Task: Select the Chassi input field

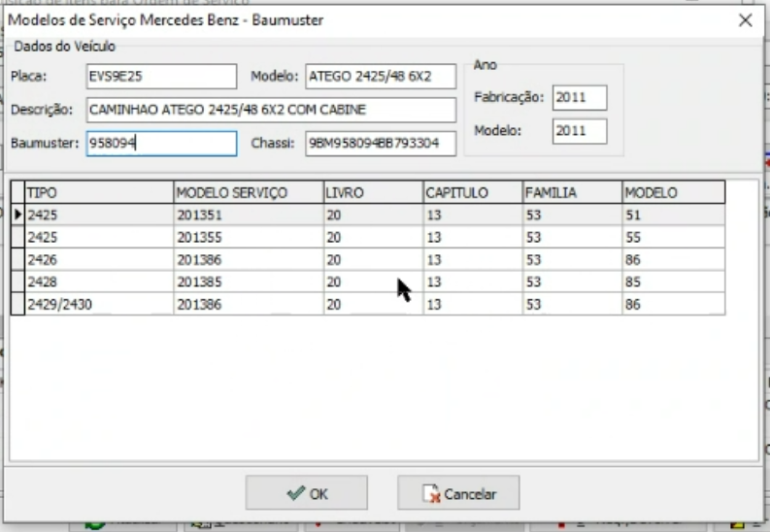Action: click(381, 144)
